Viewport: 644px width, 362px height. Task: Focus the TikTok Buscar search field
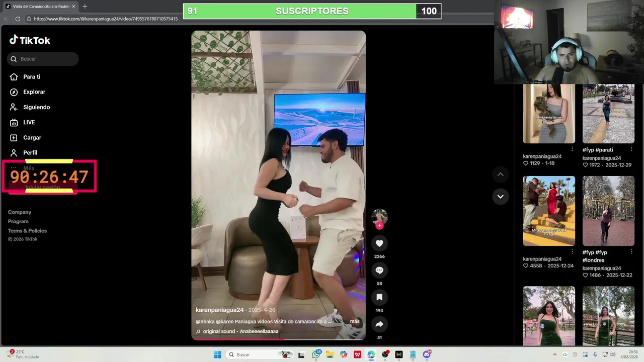[43, 59]
